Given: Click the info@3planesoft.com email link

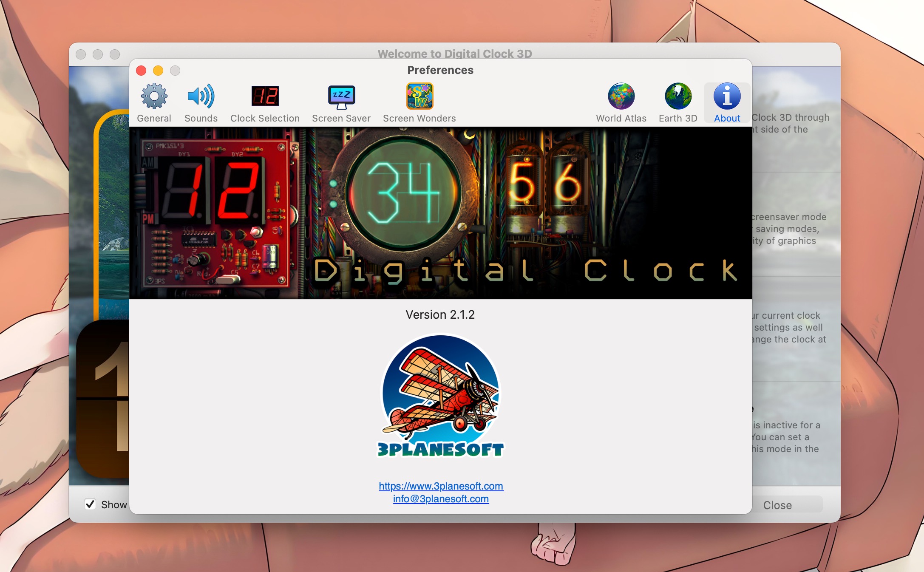Looking at the screenshot, I should [x=441, y=499].
